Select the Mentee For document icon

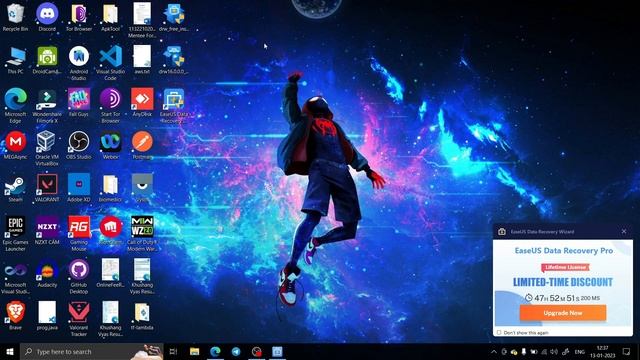[142, 20]
